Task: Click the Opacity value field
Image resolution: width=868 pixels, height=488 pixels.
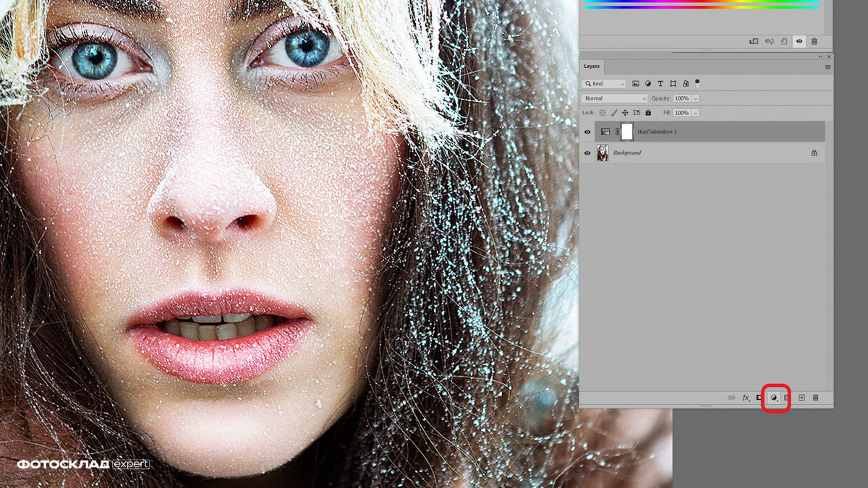Action: tap(681, 98)
